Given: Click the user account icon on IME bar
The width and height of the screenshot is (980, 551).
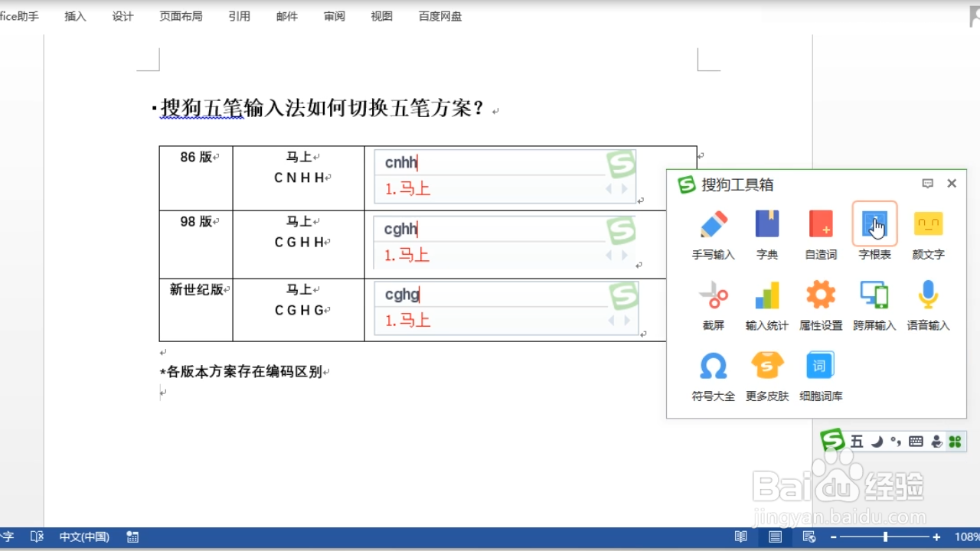Looking at the screenshot, I should coord(936,442).
